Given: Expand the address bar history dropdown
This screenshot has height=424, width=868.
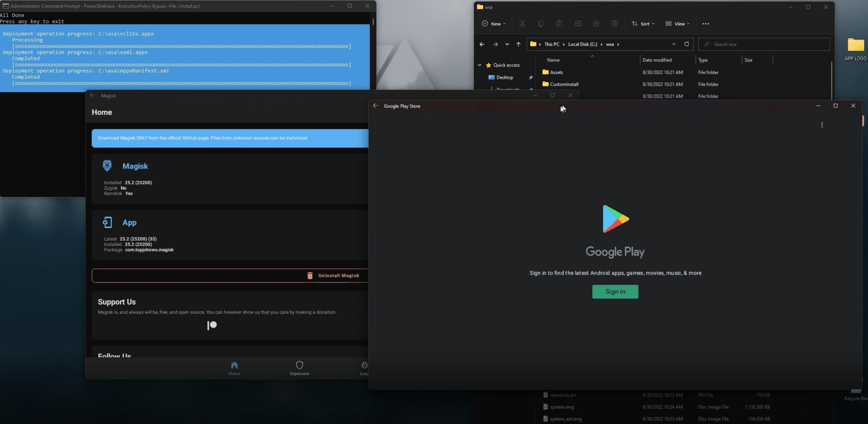Looking at the screenshot, I should (x=674, y=44).
